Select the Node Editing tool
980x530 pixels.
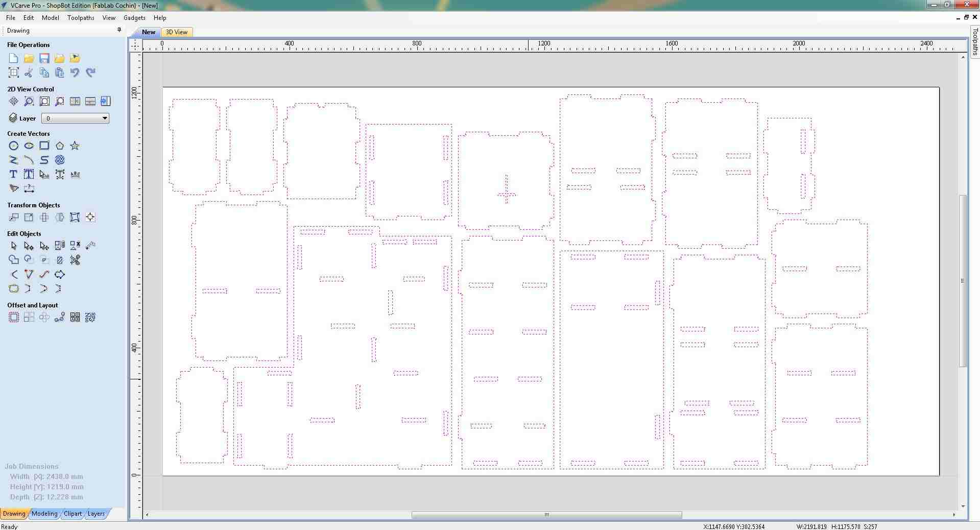point(29,246)
